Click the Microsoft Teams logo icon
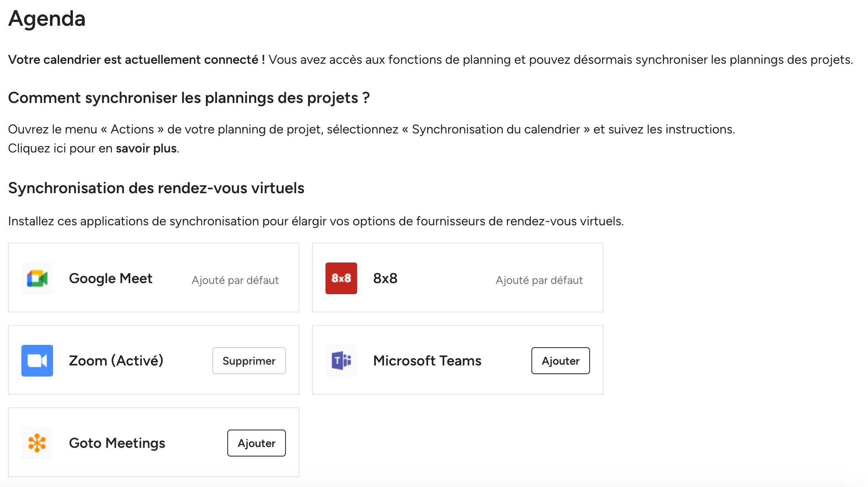 341,361
